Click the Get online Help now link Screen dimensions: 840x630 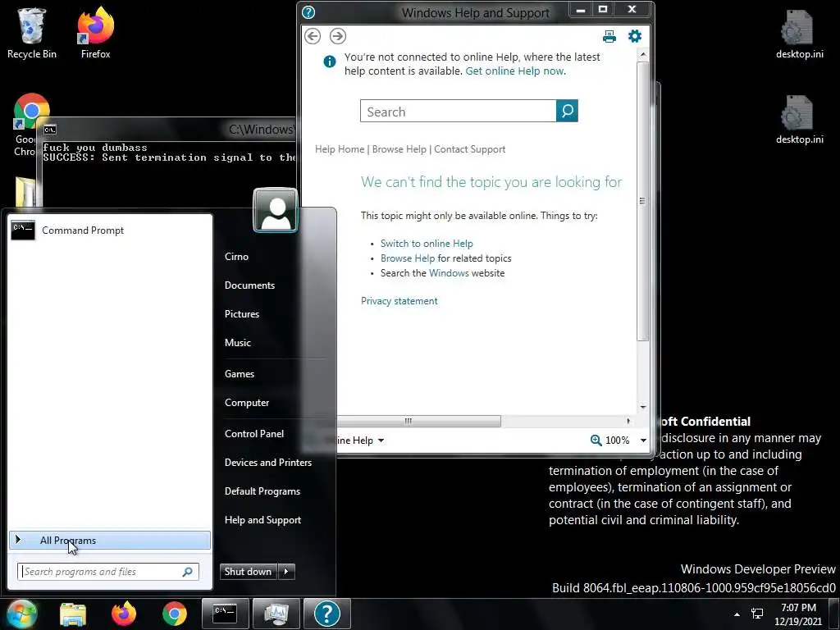(515, 71)
